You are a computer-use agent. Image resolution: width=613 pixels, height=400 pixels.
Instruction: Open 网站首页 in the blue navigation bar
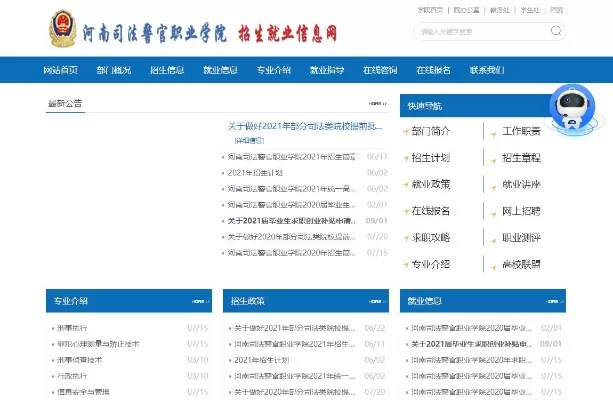click(61, 70)
